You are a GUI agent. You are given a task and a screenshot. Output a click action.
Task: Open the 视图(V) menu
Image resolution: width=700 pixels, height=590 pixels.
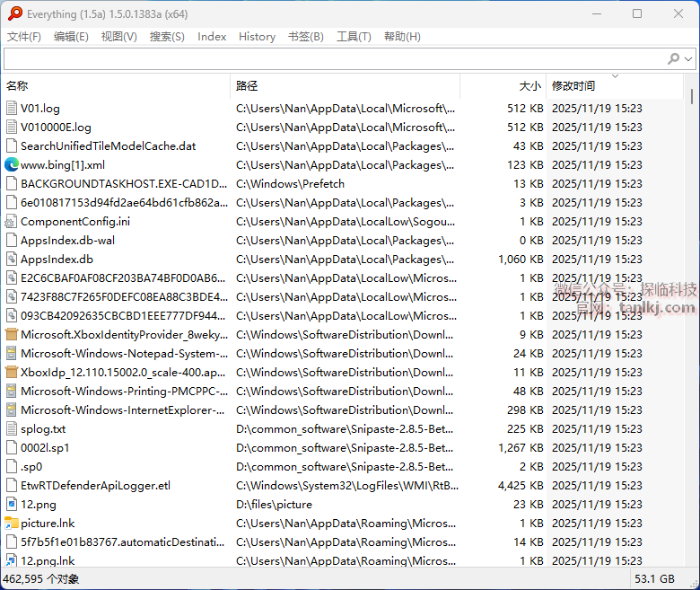118,37
